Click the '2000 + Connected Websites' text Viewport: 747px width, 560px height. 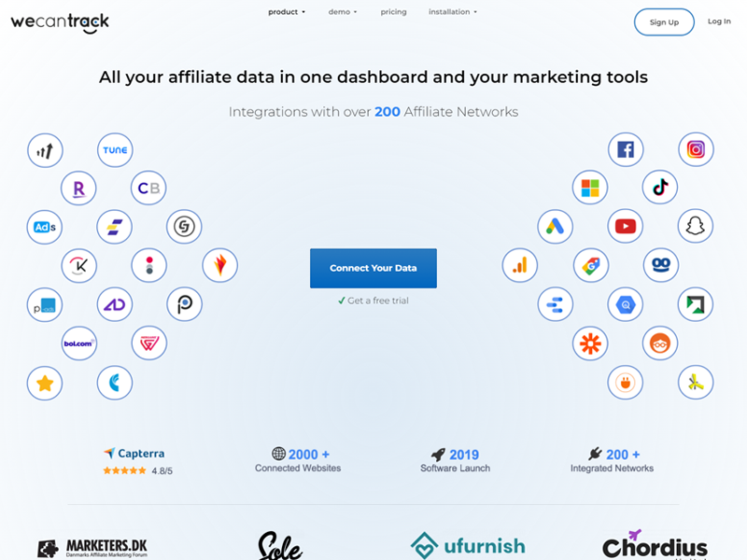[x=298, y=460]
